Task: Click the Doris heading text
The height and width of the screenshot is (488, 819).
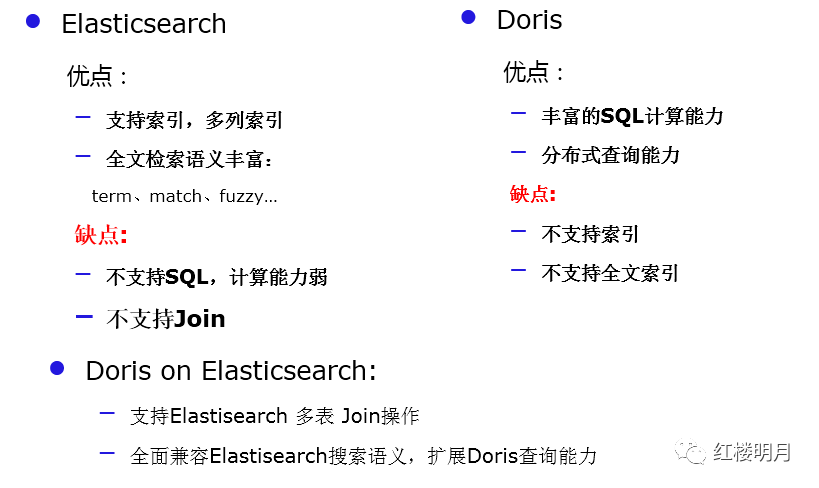Action: 529,20
